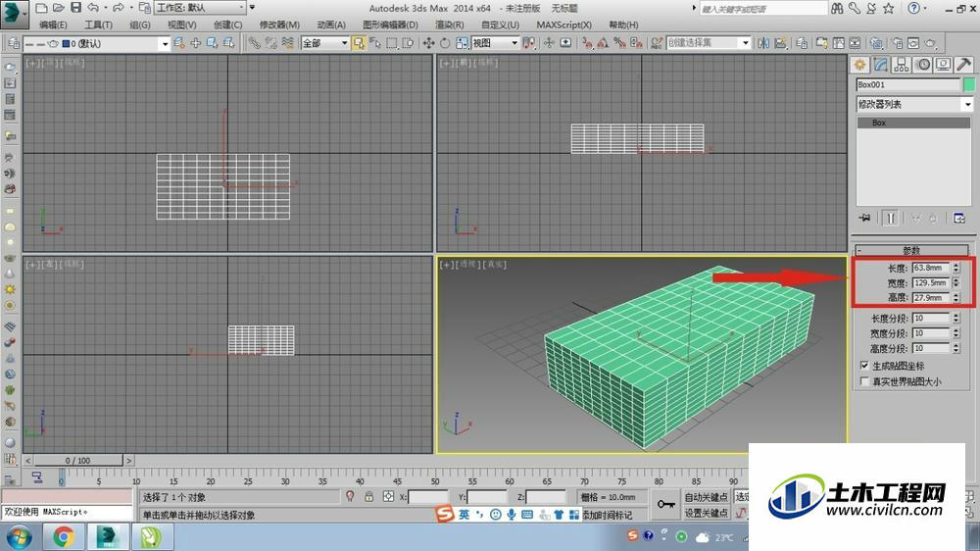Viewport: 980px width, 551px height.
Task: Click the 高度 value field
Action: 931,298
